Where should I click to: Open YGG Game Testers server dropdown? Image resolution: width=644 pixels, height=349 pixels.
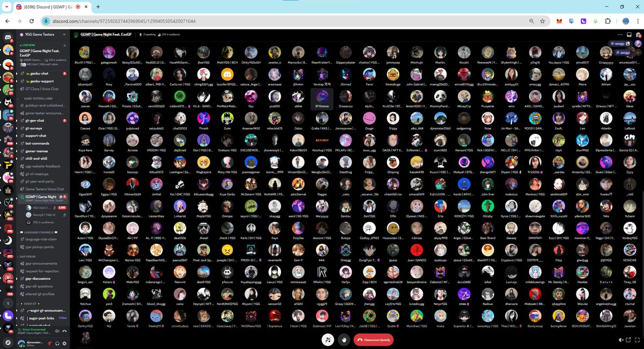point(43,34)
